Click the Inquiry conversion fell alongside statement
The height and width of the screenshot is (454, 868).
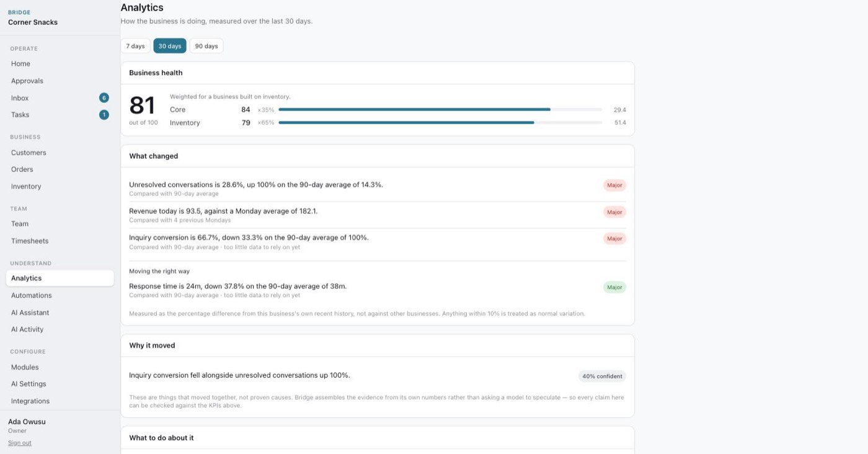tap(239, 375)
